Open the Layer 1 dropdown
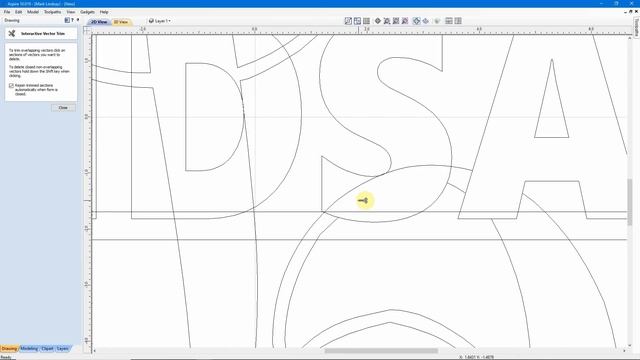 click(x=160, y=21)
